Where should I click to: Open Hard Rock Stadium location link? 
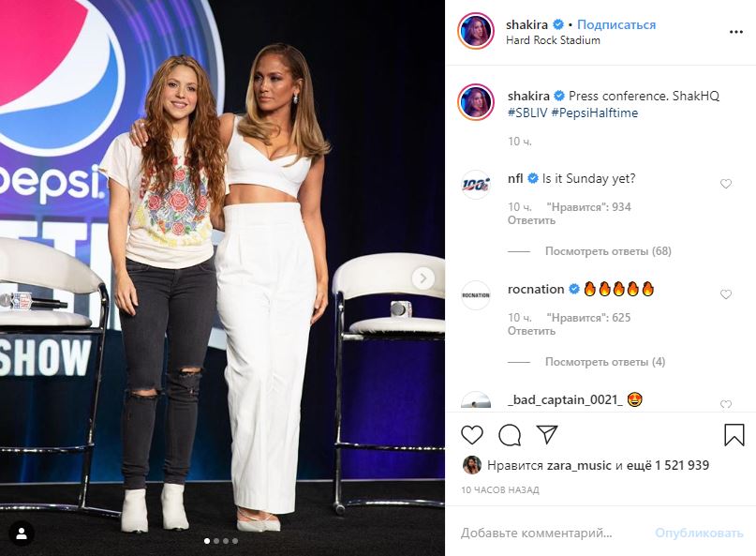tap(553, 40)
